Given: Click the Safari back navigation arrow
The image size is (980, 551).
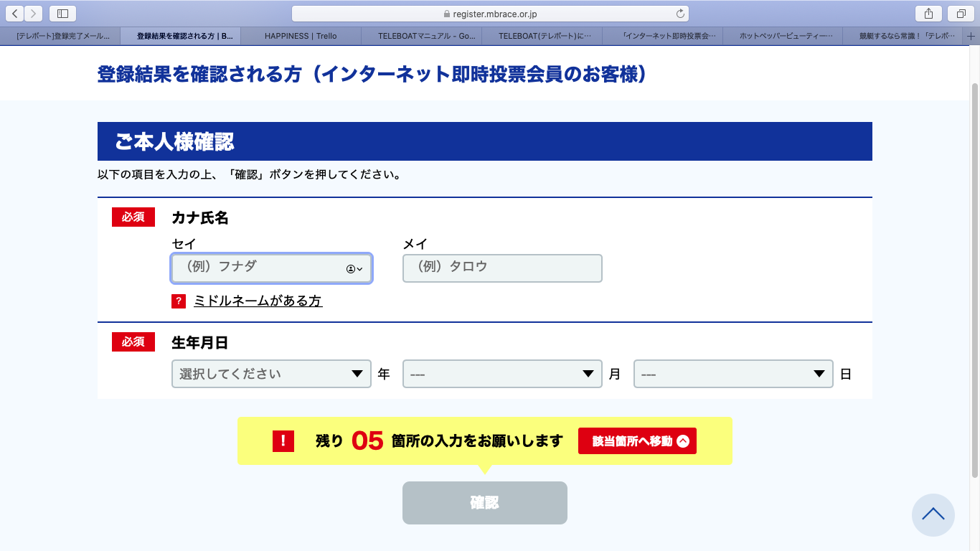Looking at the screenshot, I should pyautogui.click(x=15, y=14).
